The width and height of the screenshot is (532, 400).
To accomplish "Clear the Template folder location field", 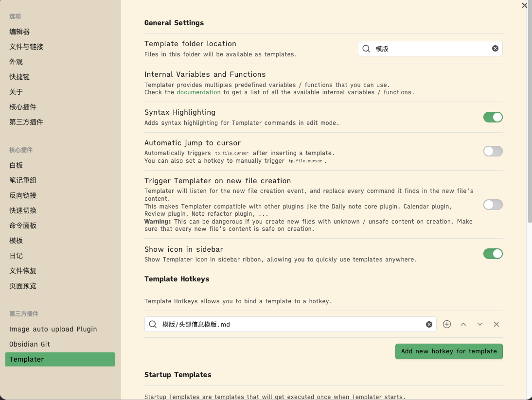I will (x=495, y=49).
